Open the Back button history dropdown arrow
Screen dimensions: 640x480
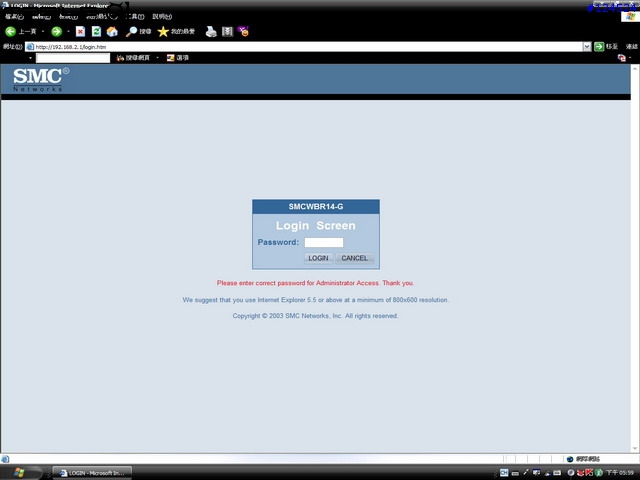pos(43,31)
